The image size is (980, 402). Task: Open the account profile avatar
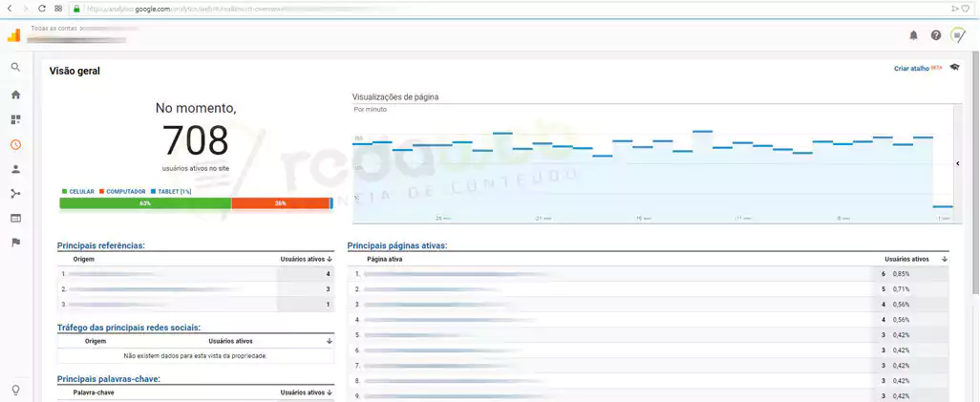[x=958, y=35]
